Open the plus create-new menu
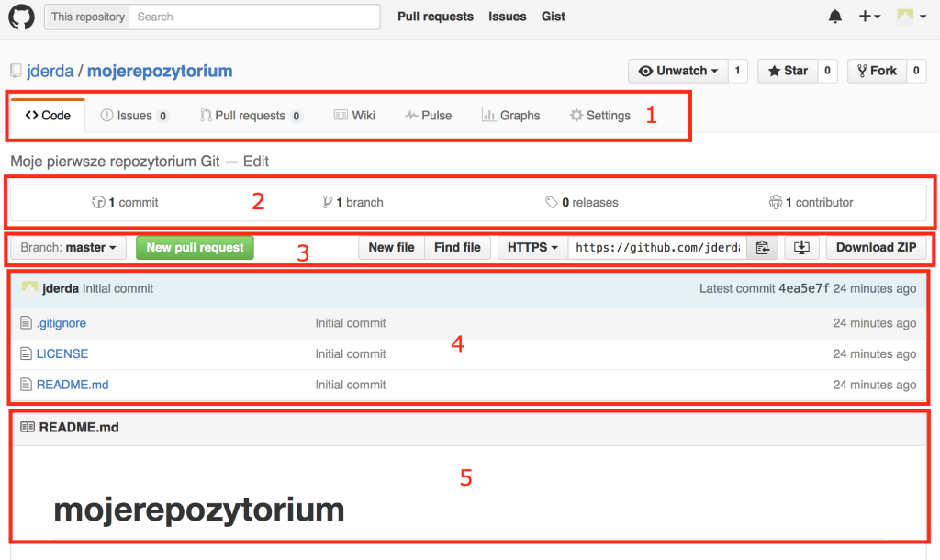 point(869,17)
